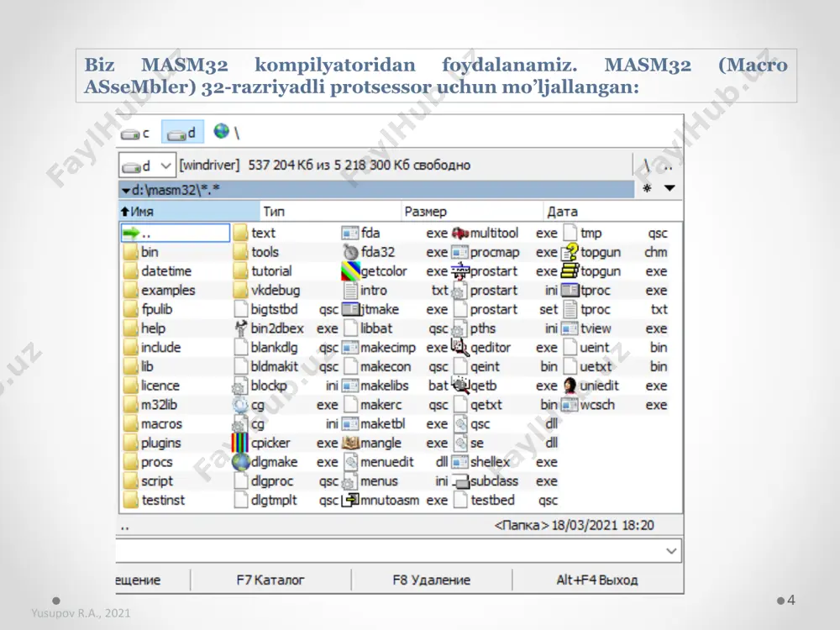Select multitool exe icon
Screen dimensions: 840x630
click(460, 233)
